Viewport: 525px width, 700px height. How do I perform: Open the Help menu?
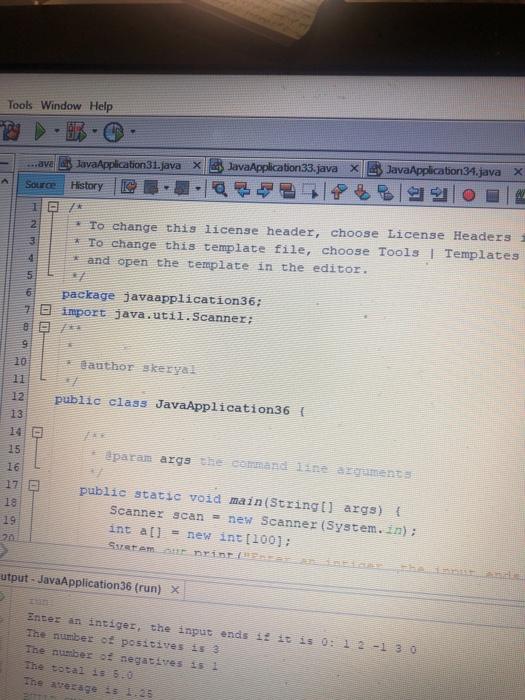click(101, 106)
